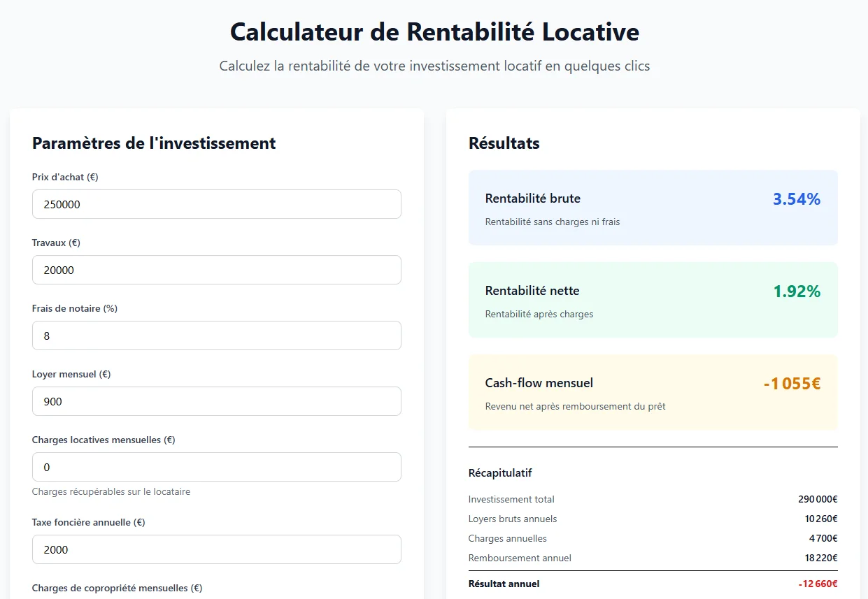The width and height of the screenshot is (868, 599).
Task: Click the Rentabilité brute result card
Action: pyautogui.click(x=653, y=207)
